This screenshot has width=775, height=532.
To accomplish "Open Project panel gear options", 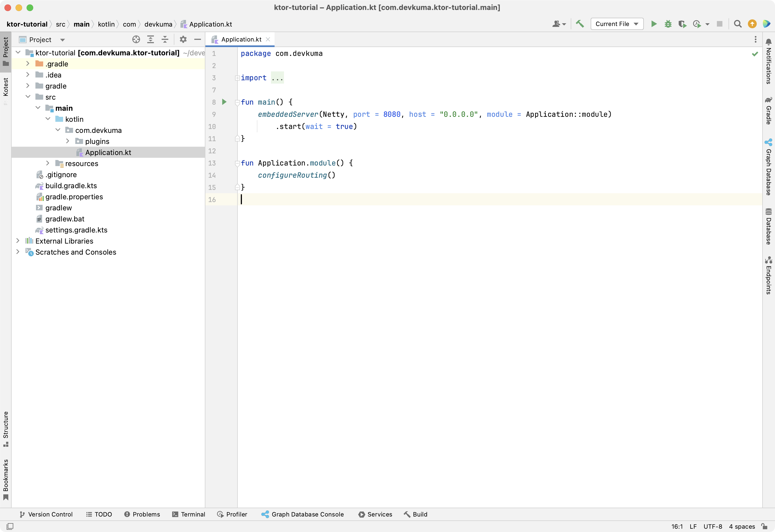I will (x=183, y=39).
